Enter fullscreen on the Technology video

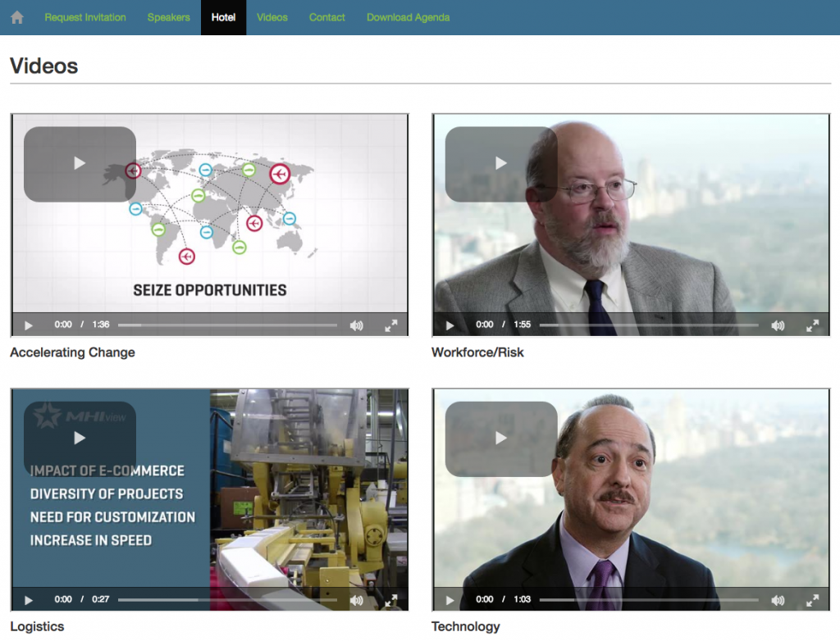(x=813, y=600)
